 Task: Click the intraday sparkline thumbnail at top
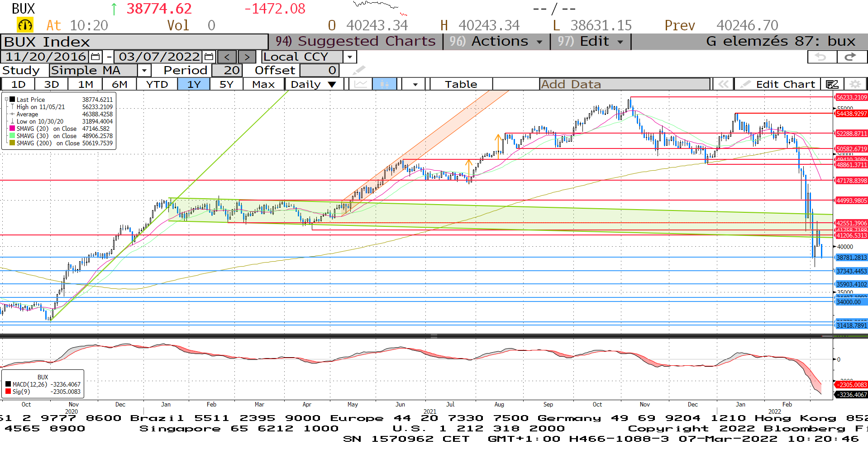coord(380,8)
